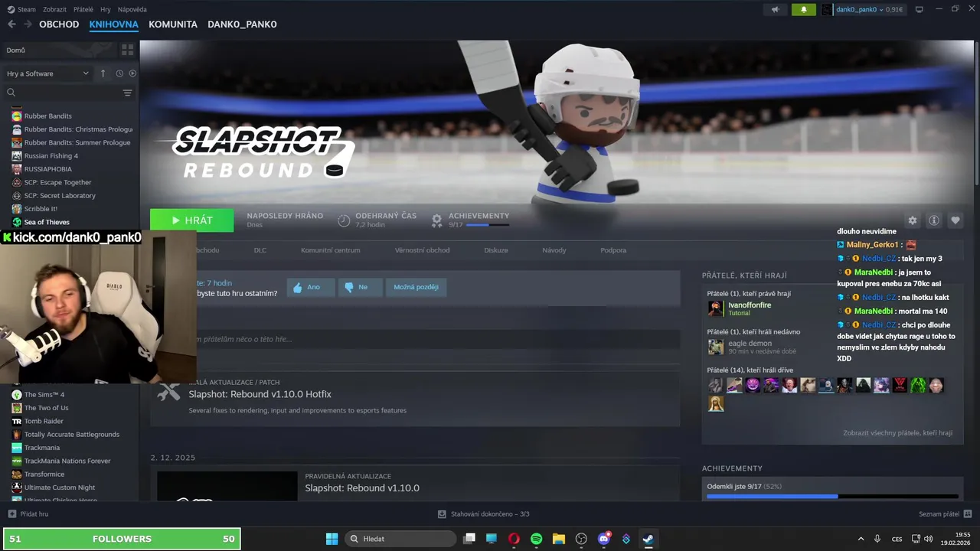Launch game with green HRÁT button

(192, 220)
